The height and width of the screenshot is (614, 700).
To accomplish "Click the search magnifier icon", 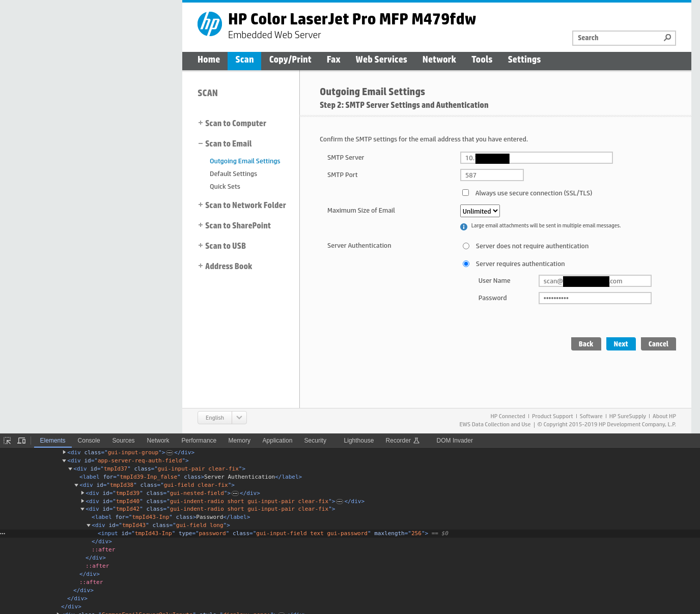I will [667, 38].
